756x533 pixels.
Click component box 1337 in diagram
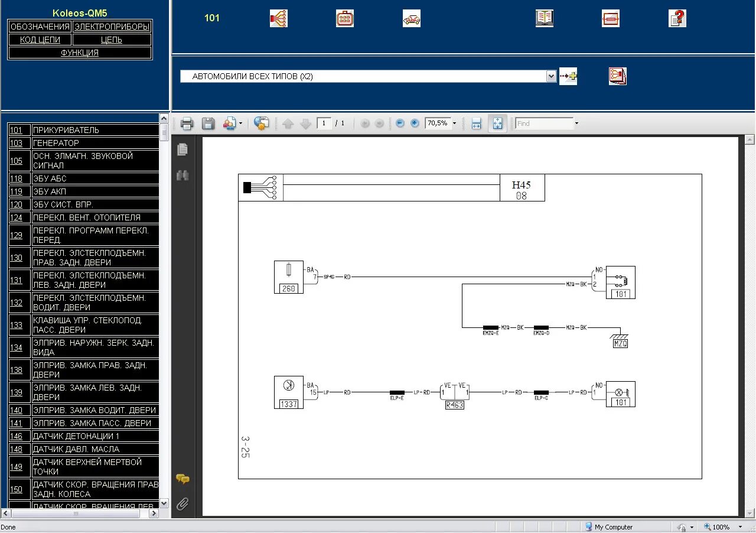[289, 392]
